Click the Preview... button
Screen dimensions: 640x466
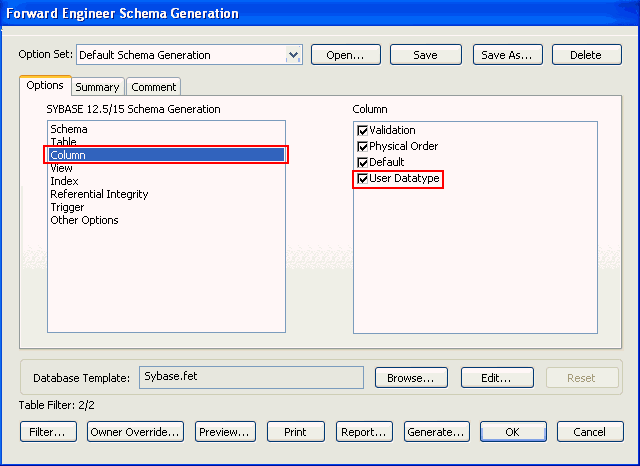(x=225, y=432)
